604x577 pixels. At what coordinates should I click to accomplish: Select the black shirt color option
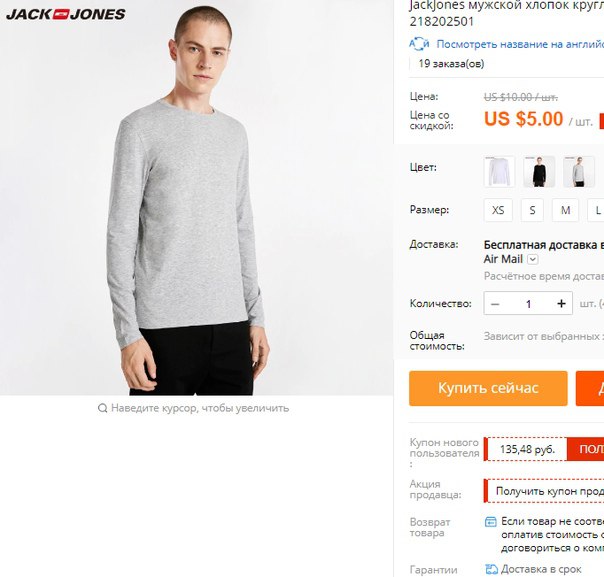[539, 171]
